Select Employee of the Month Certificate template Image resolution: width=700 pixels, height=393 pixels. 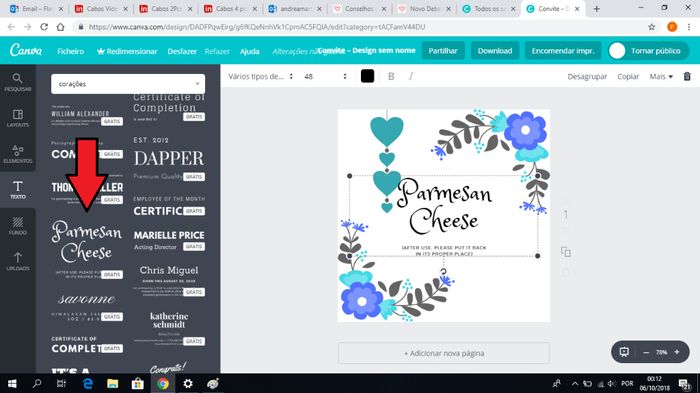tap(169, 206)
